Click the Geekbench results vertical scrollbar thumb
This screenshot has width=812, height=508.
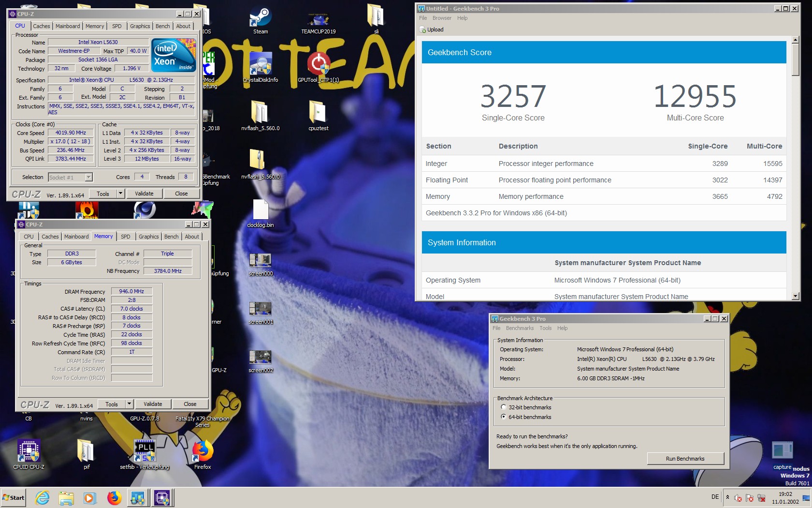pos(796,60)
